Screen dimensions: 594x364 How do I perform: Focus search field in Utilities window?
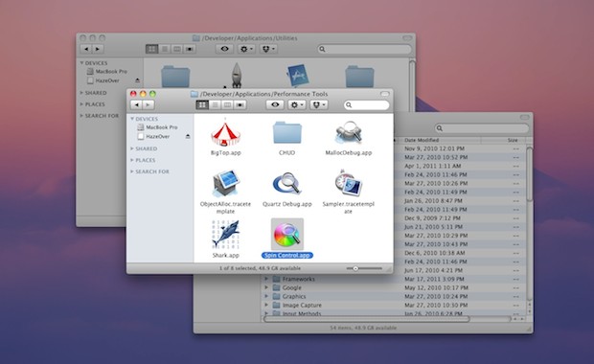(x=364, y=49)
